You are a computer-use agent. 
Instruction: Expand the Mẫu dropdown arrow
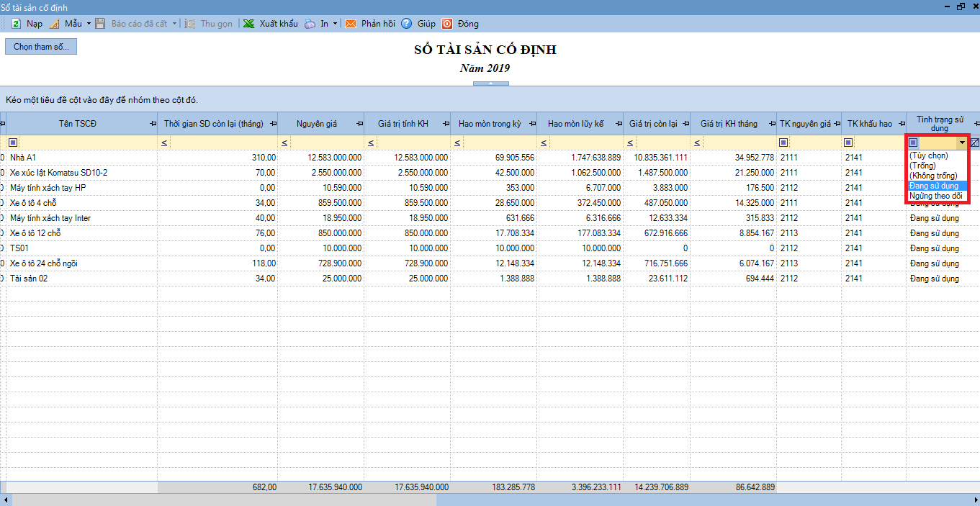click(89, 24)
